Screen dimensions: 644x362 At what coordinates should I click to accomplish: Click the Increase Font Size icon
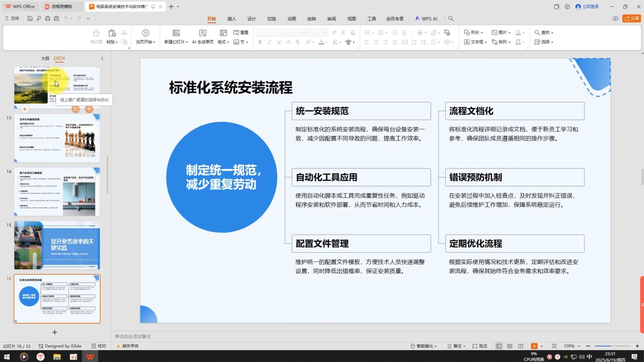(x=334, y=33)
